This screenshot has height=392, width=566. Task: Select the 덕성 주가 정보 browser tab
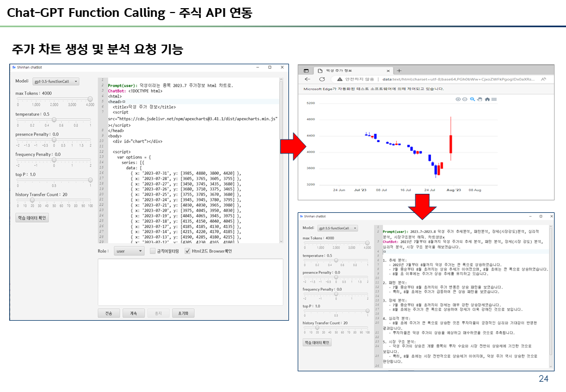(x=352, y=71)
